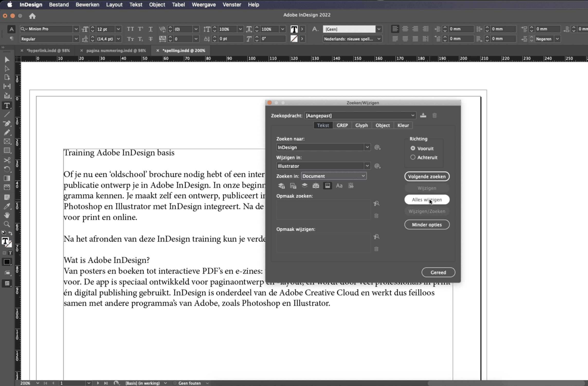Select the Page tool
588x386 pixels.
[x=7, y=77]
